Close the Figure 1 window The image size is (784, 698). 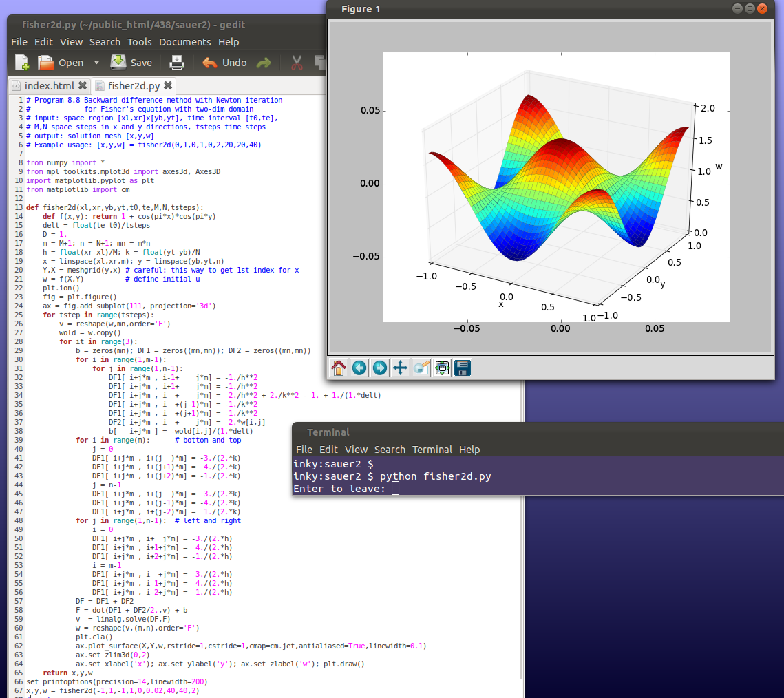click(762, 8)
